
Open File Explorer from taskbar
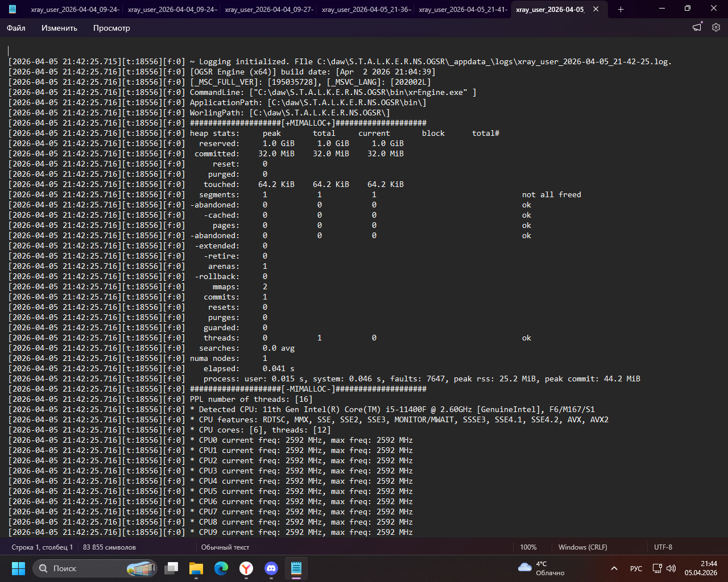(x=196, y=568)
